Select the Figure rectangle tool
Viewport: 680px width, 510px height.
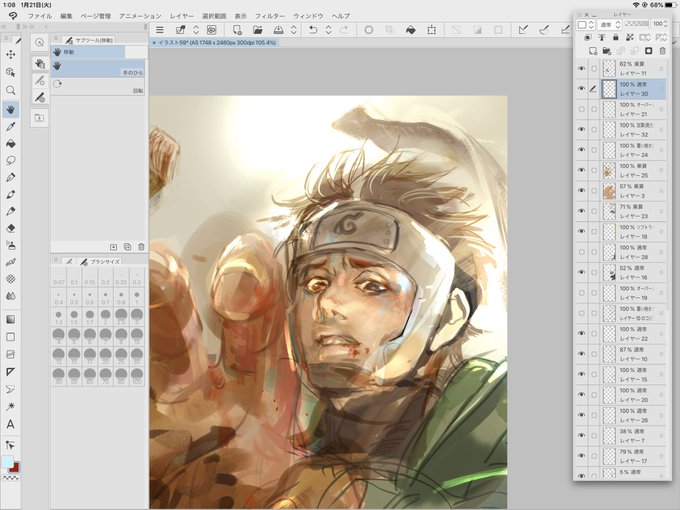[10, 337]
